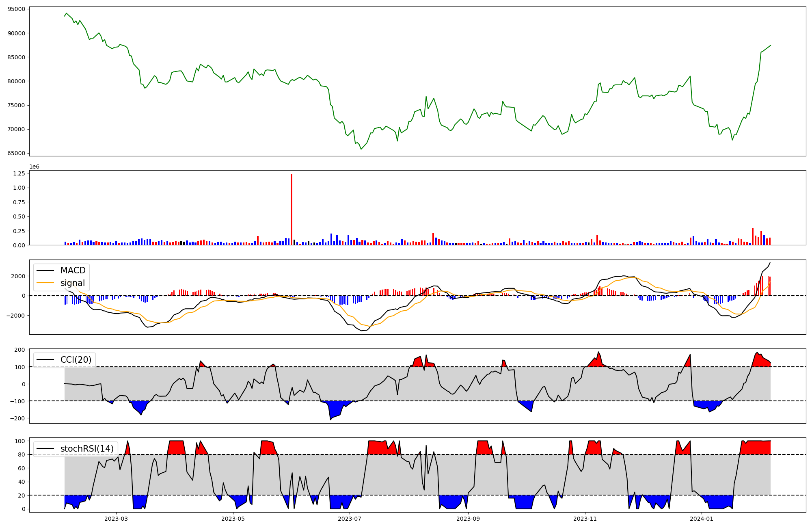The image size is (812, 528).
Task: Click the −2000 MACD axis label
Action: coord(16,316)
